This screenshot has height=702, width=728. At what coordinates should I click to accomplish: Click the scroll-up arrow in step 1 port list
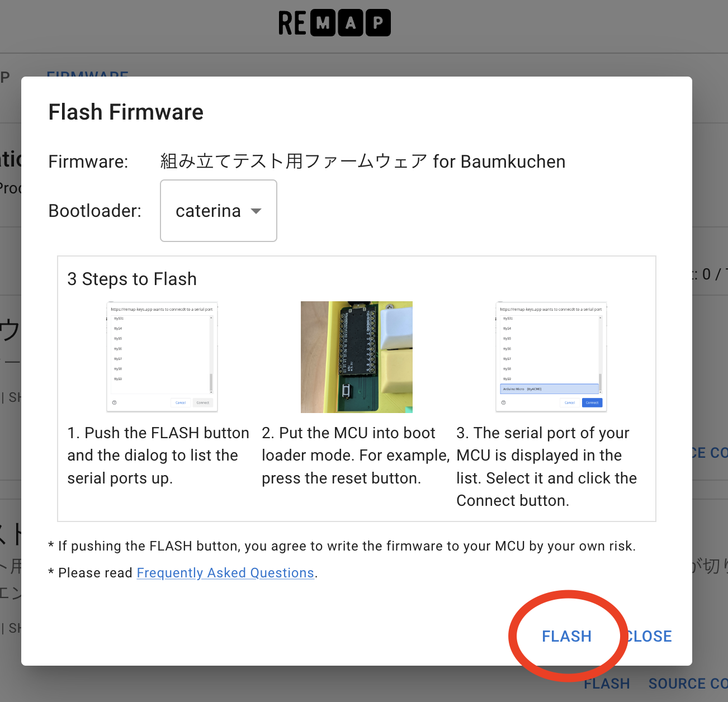[x=211, y=317]
